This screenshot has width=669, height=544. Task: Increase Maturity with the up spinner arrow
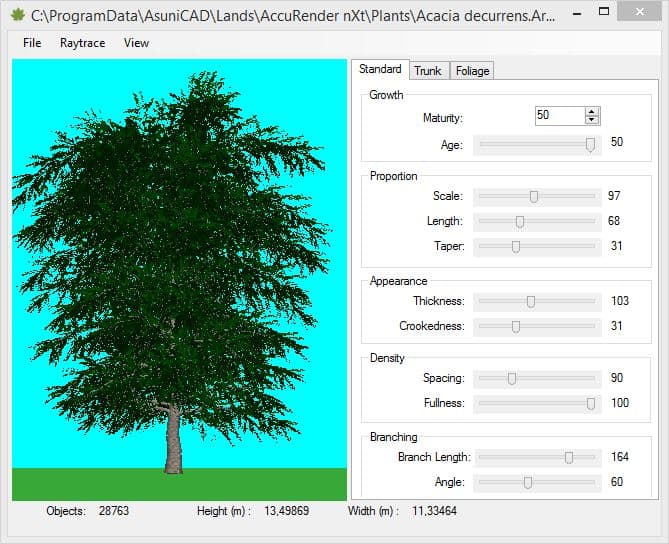[x=592, y=112]
